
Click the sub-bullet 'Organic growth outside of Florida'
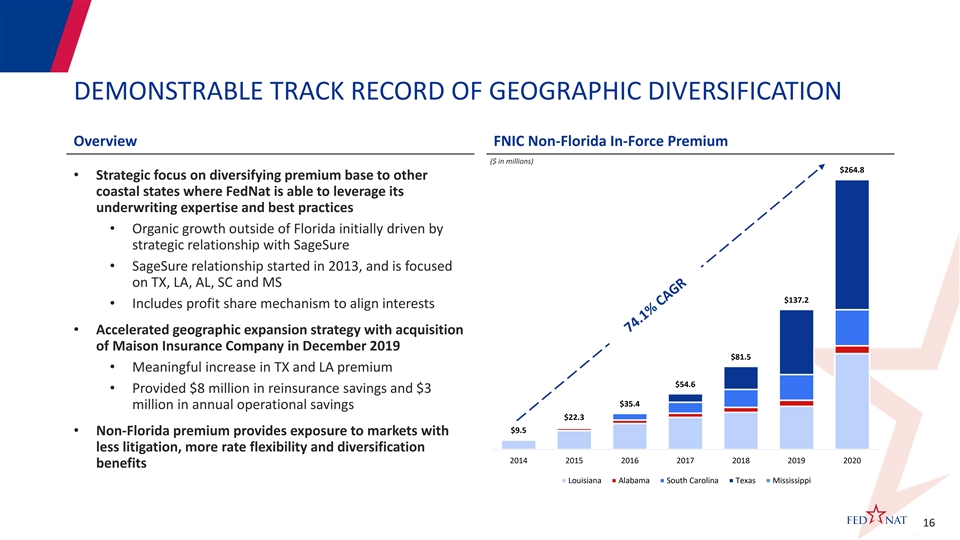pyautogui.click(x=288, y=237)
